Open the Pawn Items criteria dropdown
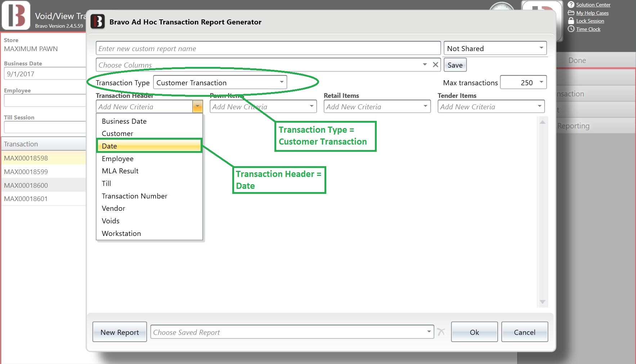The width and height of the screenshot is (636, 364). point(263,106)
